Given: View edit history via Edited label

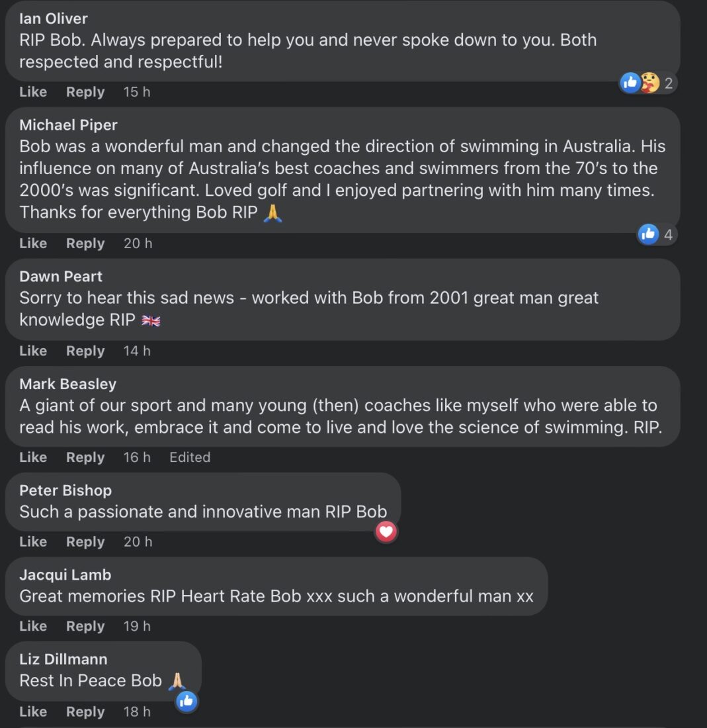Looking at the screenshot, I should point(190,457).
